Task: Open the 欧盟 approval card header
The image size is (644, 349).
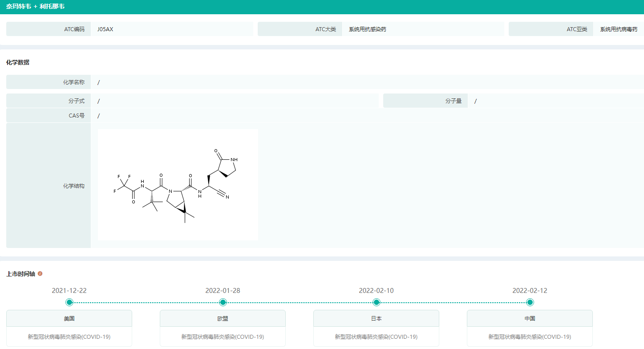Action: coord(223,319)
